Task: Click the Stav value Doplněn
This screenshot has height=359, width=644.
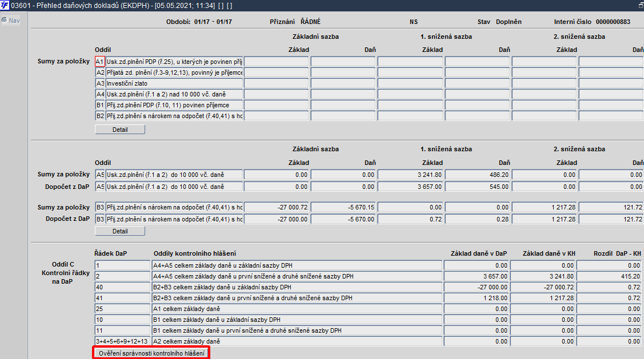Action: [x=509, y=22]
